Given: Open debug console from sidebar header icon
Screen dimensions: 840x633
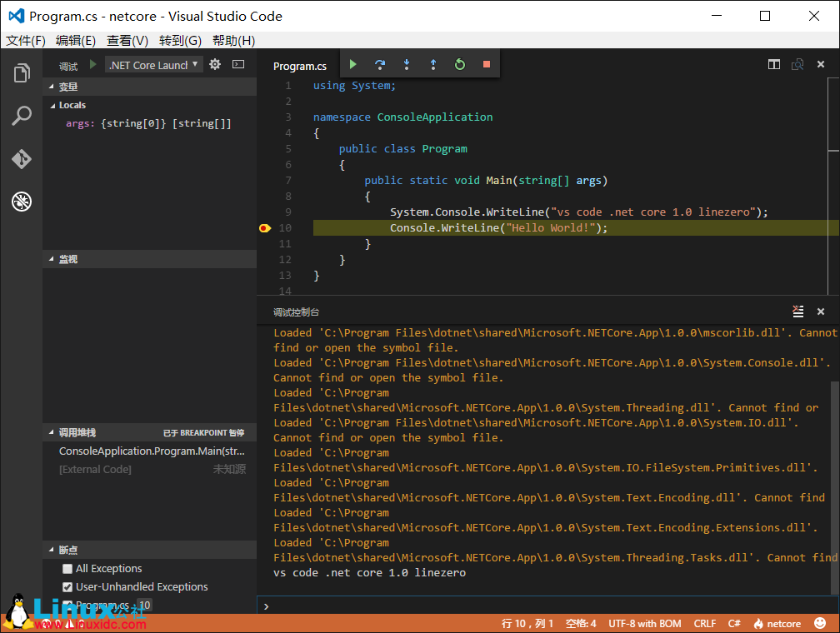Looking at the screenshot, I should [x=238, y=65].
